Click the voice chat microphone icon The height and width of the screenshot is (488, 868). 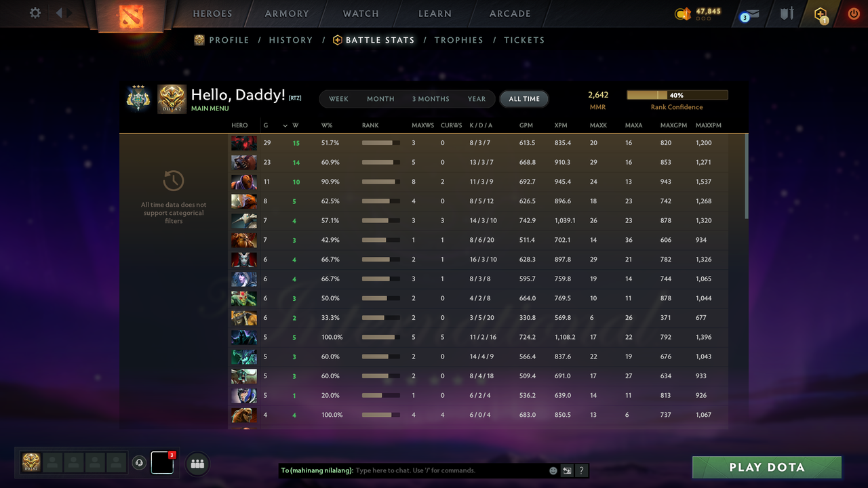[x=140, y=463]
